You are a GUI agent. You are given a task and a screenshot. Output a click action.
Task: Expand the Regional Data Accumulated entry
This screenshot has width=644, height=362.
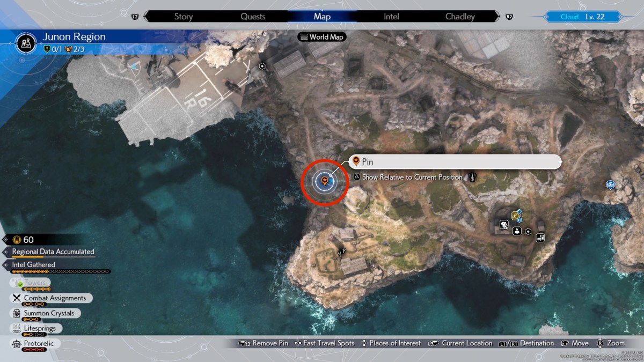point(54,252)
